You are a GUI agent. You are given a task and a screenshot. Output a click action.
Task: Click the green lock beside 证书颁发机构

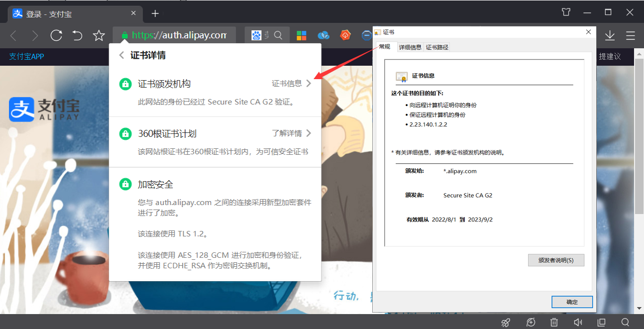(x=125, y=84)
